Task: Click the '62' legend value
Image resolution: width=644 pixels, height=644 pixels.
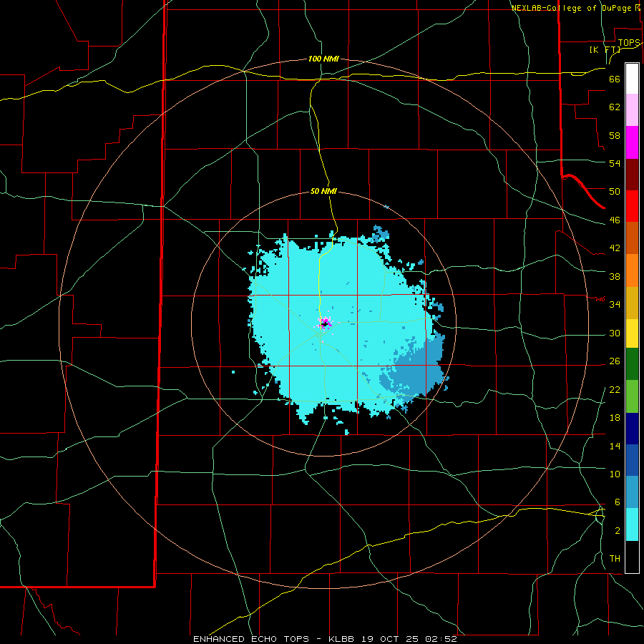Action: (615, 107)
